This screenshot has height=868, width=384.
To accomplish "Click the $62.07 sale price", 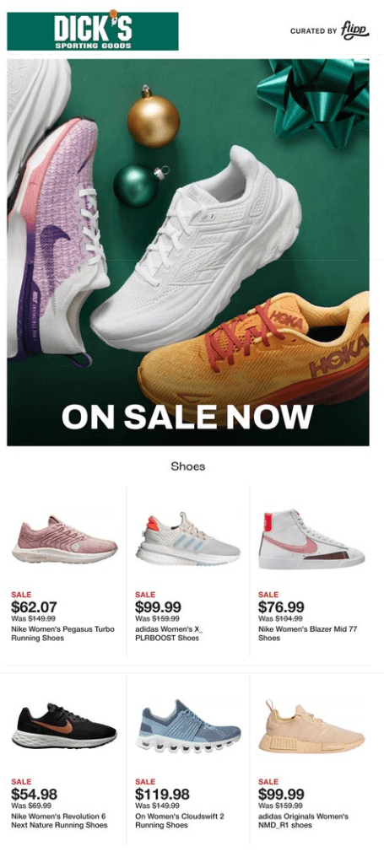I will point(34,607).
